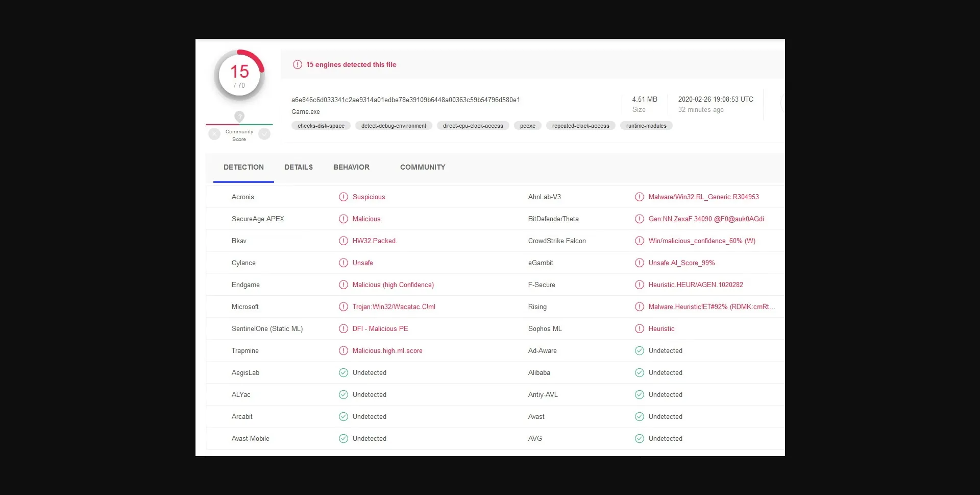Click the community score upvote checkmark icon
The image size is (980, 495).
[x=264, y=134]
